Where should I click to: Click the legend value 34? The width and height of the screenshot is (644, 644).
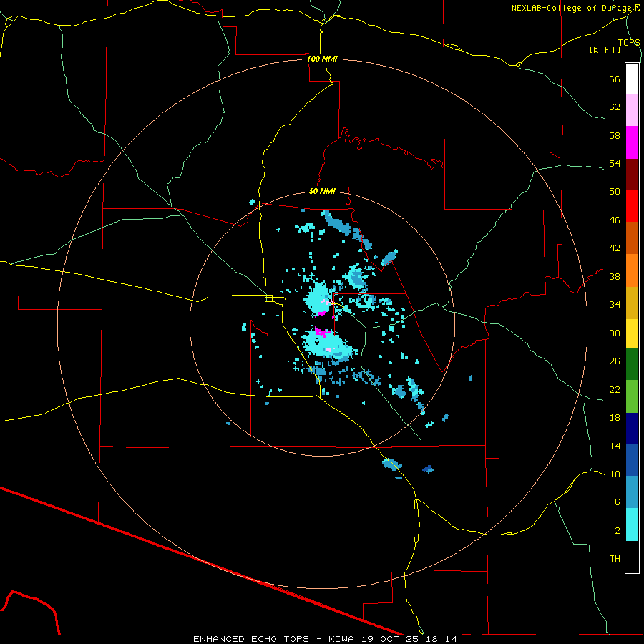click(615, 305)
